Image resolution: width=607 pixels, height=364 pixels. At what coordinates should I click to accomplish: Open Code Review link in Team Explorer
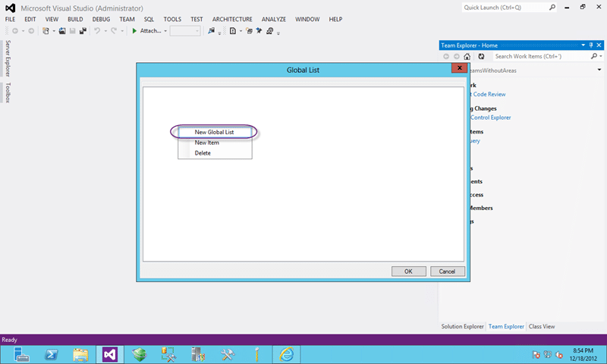coord(489,94)
